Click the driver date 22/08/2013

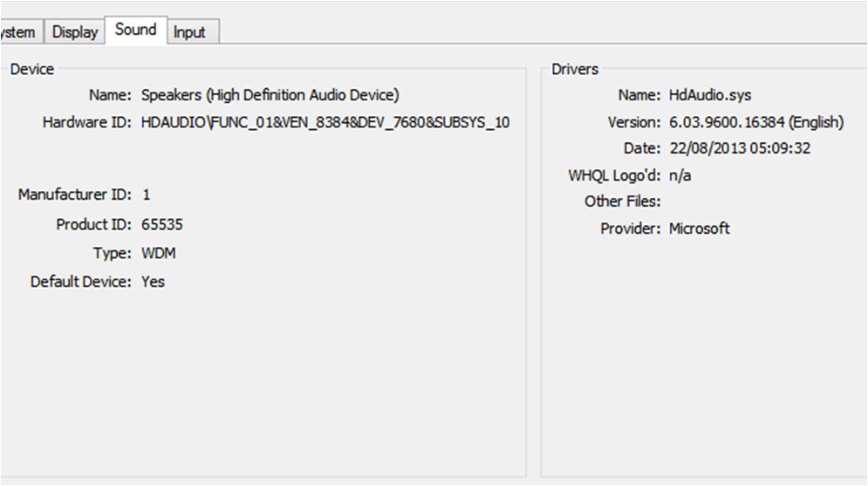tap(739, 148)
